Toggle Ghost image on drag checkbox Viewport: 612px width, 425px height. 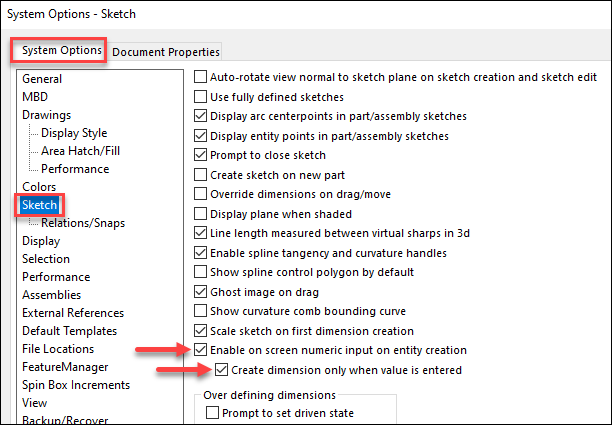coord(200,292)
